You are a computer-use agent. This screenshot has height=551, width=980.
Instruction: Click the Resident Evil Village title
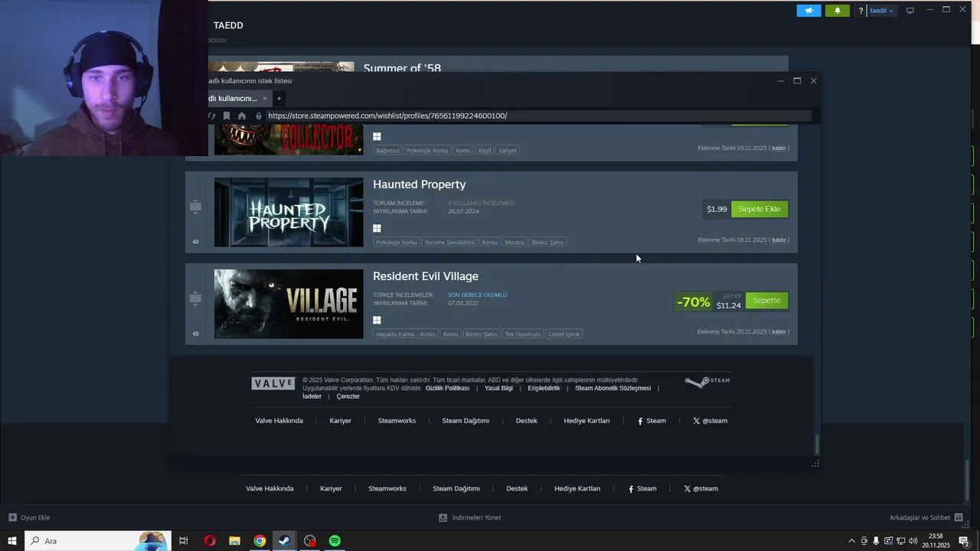tap(426, 276)
